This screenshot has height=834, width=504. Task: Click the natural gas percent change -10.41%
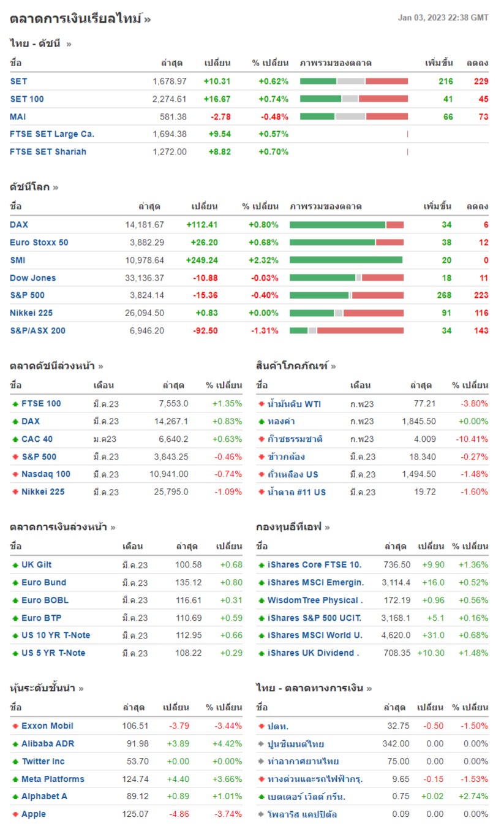tap(472, 439)
